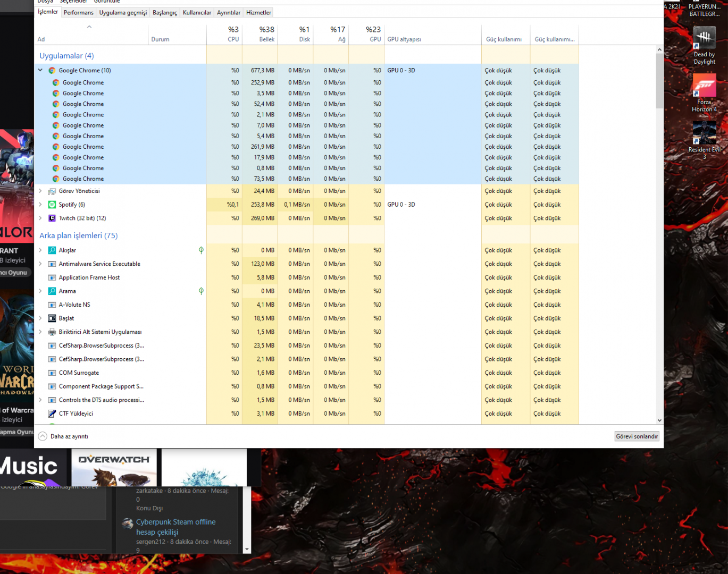
Task: Open the Cyberpunk Steam offline hesap çekilişi link
Action: [x=176, y=527]
